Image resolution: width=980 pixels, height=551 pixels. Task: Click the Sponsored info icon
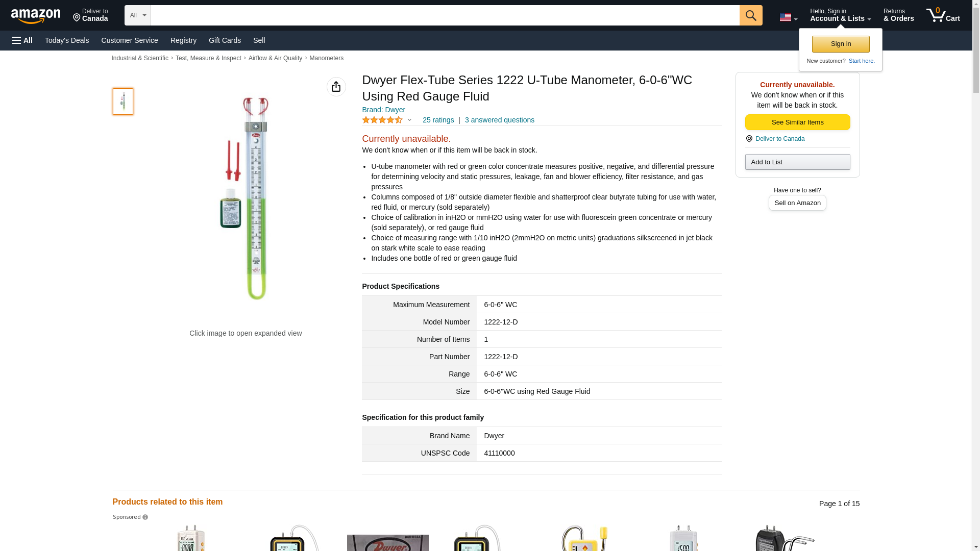click(x=145, y=517)
